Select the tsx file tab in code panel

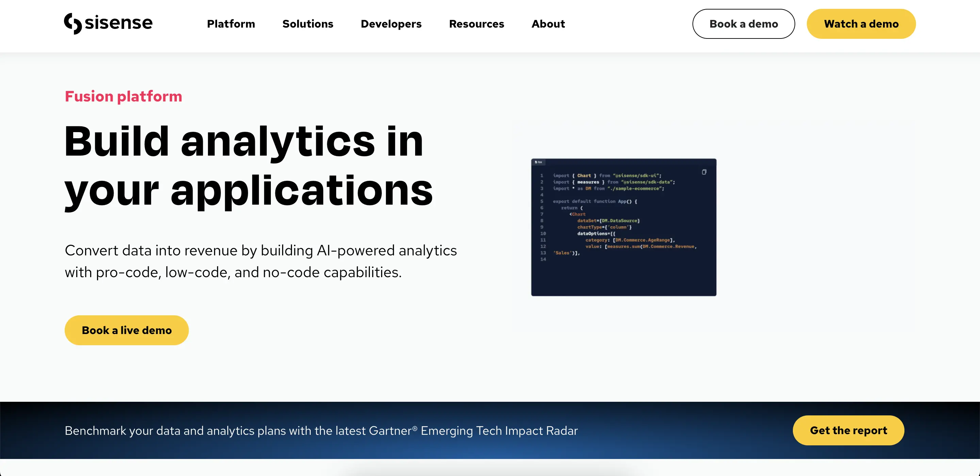(x=538, y=162)
